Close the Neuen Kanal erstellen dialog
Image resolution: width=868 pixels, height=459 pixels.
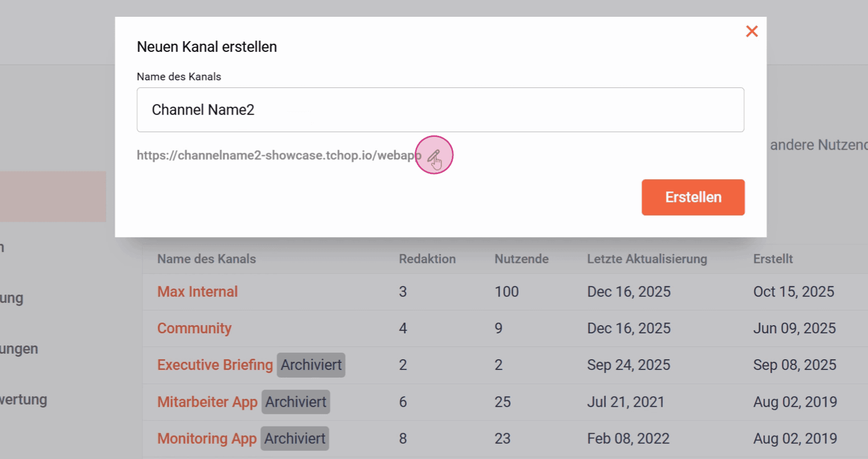(751, 32)
